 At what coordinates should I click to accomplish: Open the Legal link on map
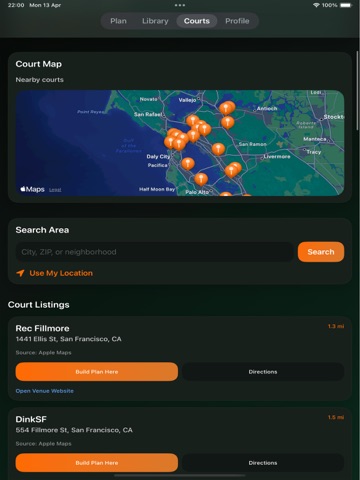[x=55, y=190]
